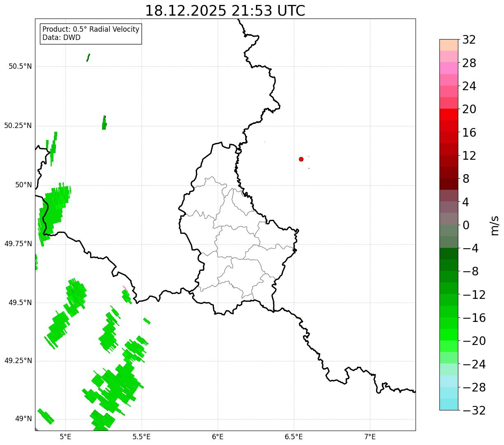This screenshot has height=445, width=504.
Task: Click the 49.5°N latitude label
Action: (20, 303)
